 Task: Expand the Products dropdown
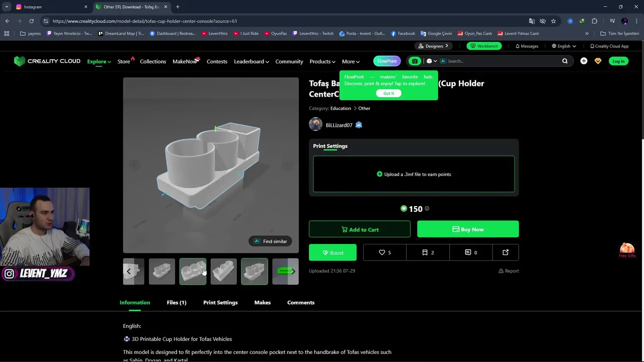coord(323,61)
